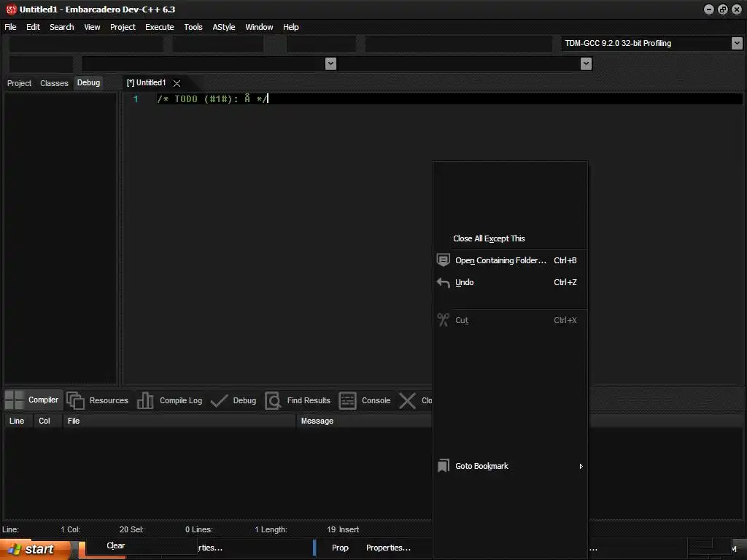747x560 pixels.
Task: Choose Undo from the context menu
Action: [510, 282]
